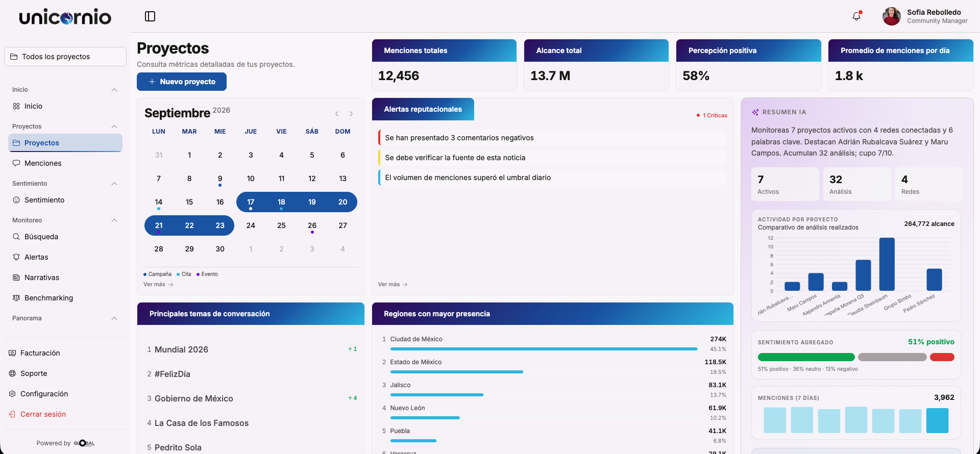Click Ver más in Alertas reputacionales
The image size is (980, 454).
pyautogui.click(x=393, y=285)
